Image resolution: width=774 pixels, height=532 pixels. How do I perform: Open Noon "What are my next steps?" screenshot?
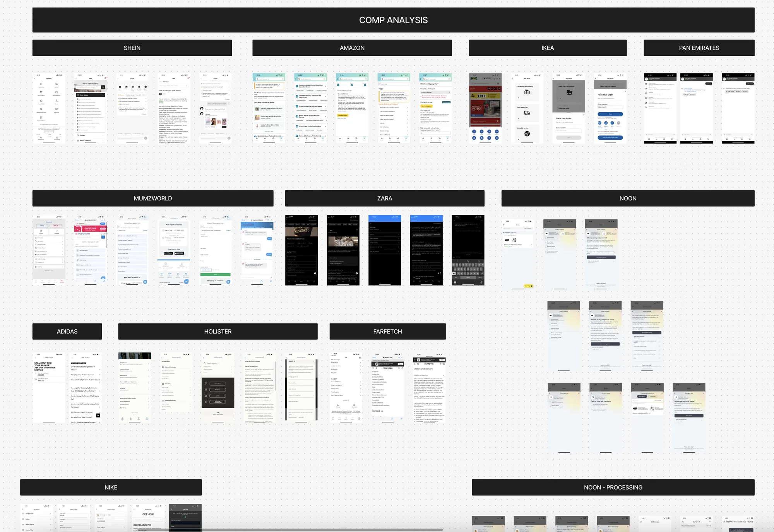click(x=689, y=418)
